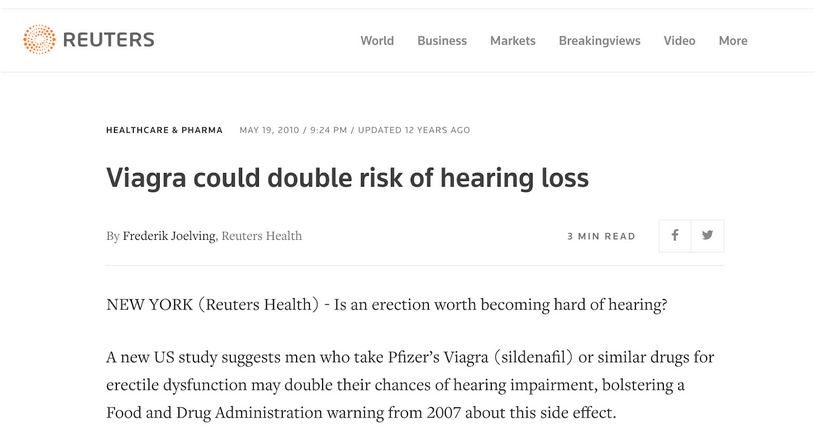Click the Reuters Health byline text
This screenshot has height=448, width=814.
(x=262, y=236)
